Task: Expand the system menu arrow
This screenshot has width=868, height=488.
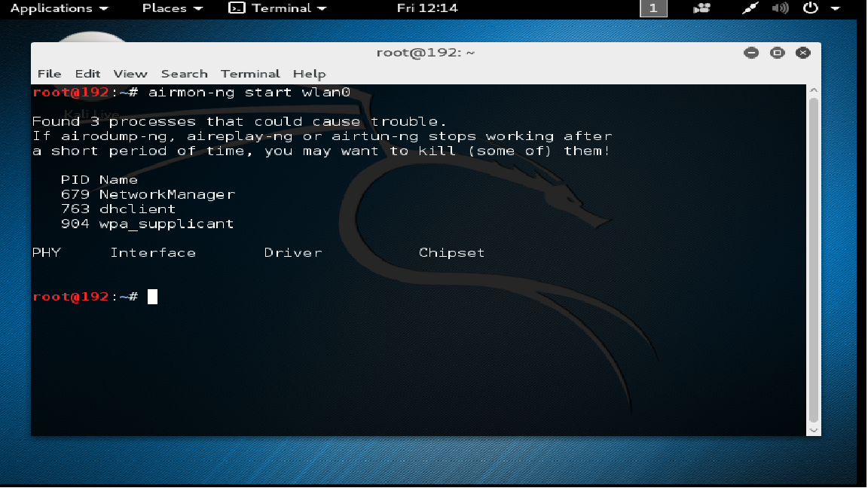Action: click(x=836, y=8)
